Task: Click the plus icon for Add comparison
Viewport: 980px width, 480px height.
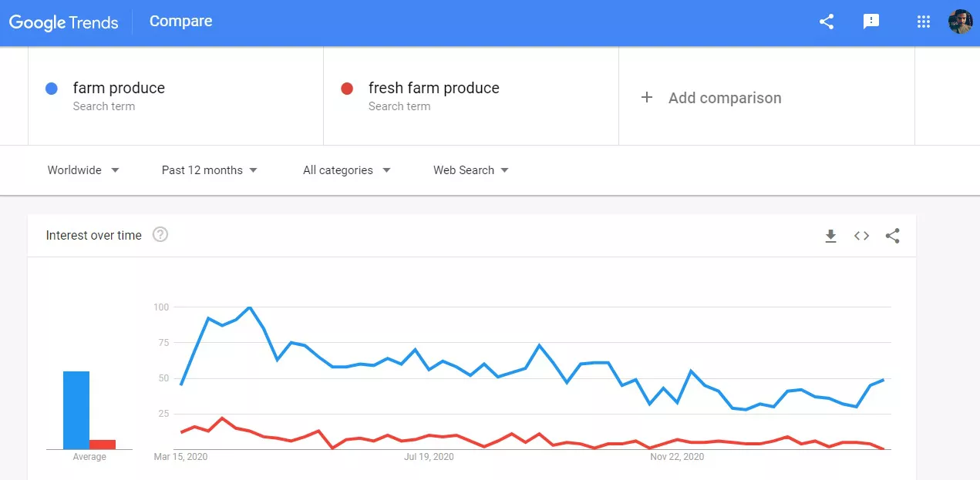Action: pyautogui.click(x=647, y=97)
